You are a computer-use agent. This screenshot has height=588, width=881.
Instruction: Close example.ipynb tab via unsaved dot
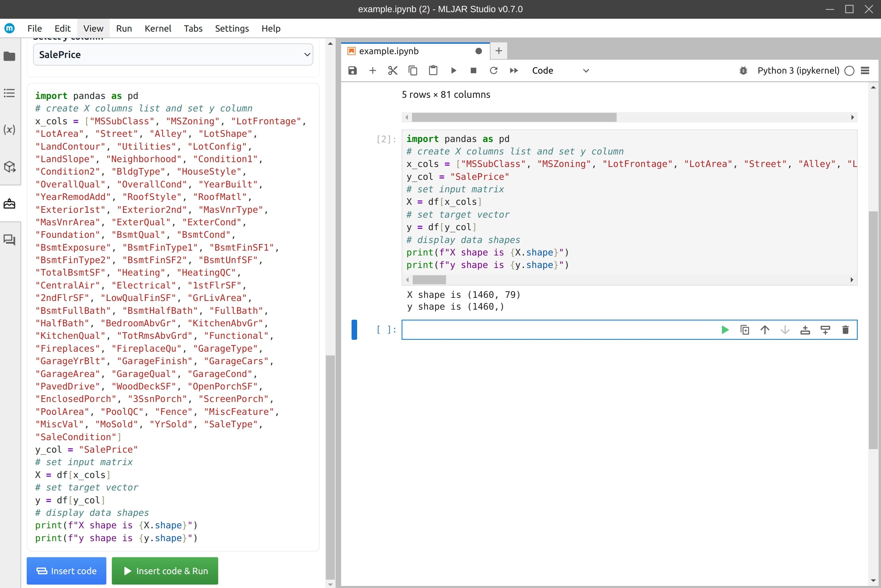[x=478, y=51]
